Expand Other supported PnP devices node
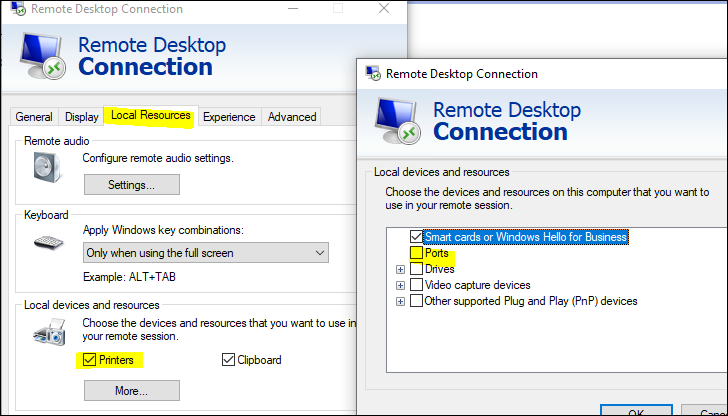Screen dimensions: 728x416 tap(400, 301)
